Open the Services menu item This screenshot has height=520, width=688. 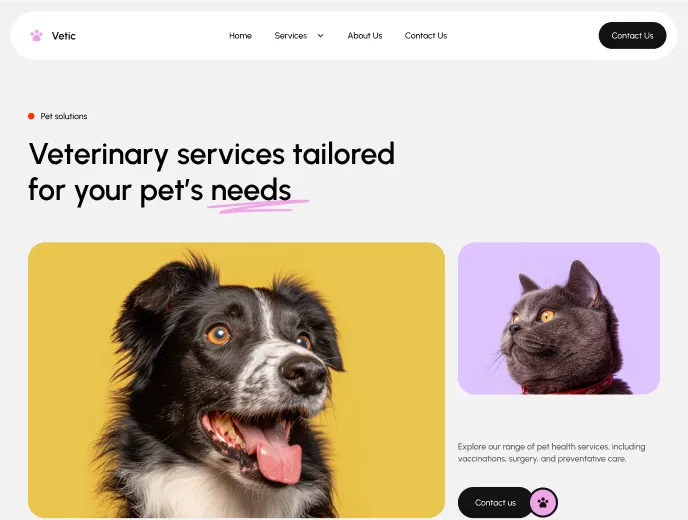pyautogui.click(x=290, y=36)
